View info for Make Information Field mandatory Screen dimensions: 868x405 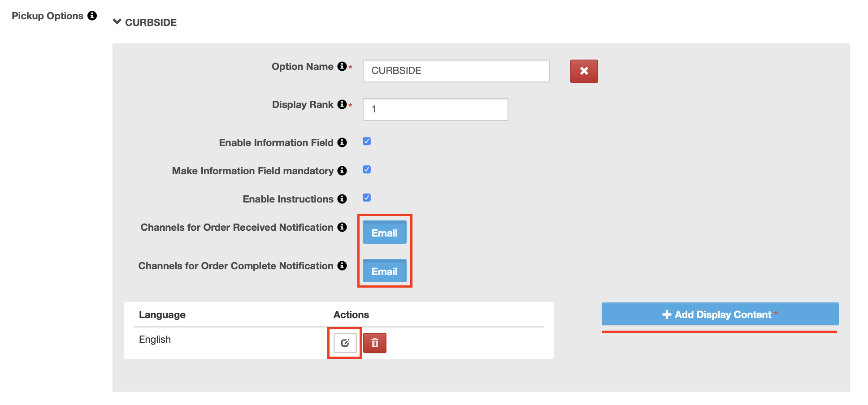(x=342, y=170)
